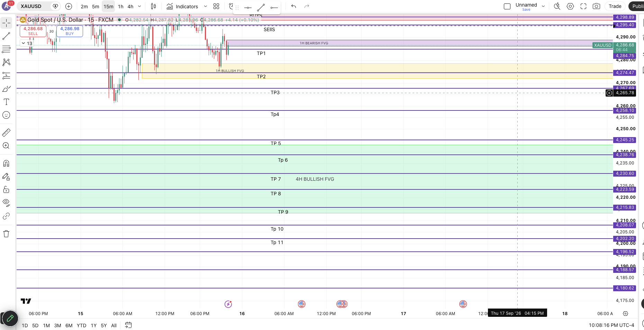
Task: Switch to the 1h timeframe
Action: [x=121, y=7]
